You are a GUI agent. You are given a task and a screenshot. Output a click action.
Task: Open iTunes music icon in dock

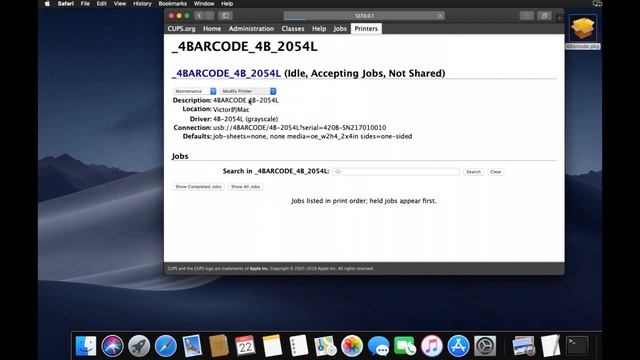click(432, 346)
